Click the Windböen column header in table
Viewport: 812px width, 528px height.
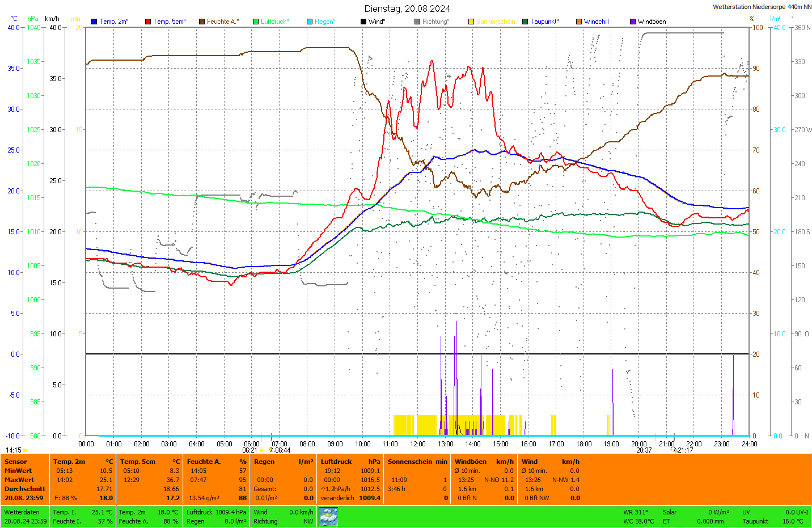(x=470, y=462)
